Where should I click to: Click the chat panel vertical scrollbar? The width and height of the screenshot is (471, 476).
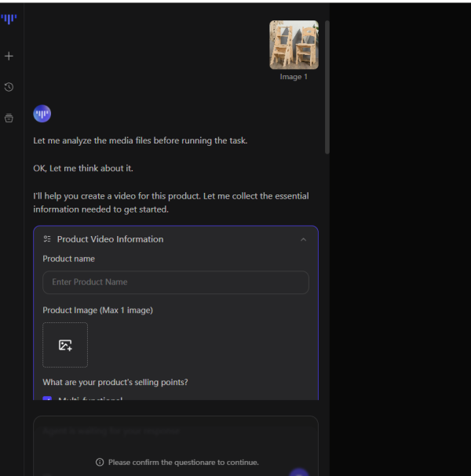327,86
